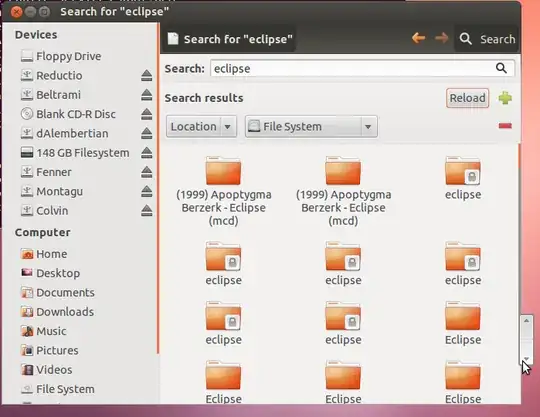Close the search window
This screenshot has width=540, height=417.
(x=16, y=12)
